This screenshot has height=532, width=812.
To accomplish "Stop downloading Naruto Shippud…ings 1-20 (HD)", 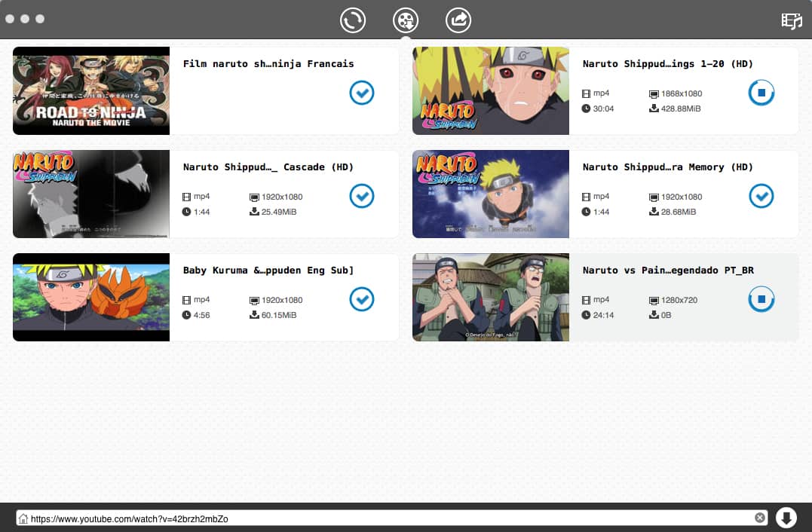I will [x=761, y=93].
